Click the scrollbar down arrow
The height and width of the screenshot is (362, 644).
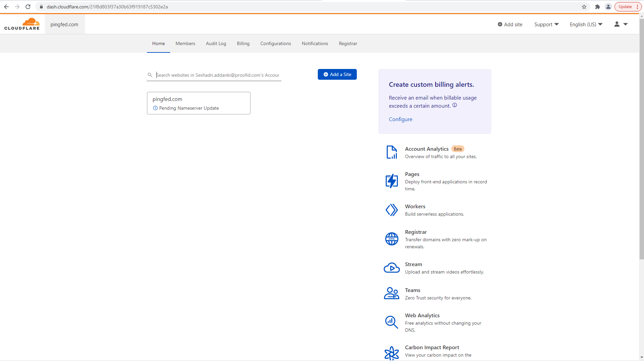pyautogui.click(x=641, y=357)
